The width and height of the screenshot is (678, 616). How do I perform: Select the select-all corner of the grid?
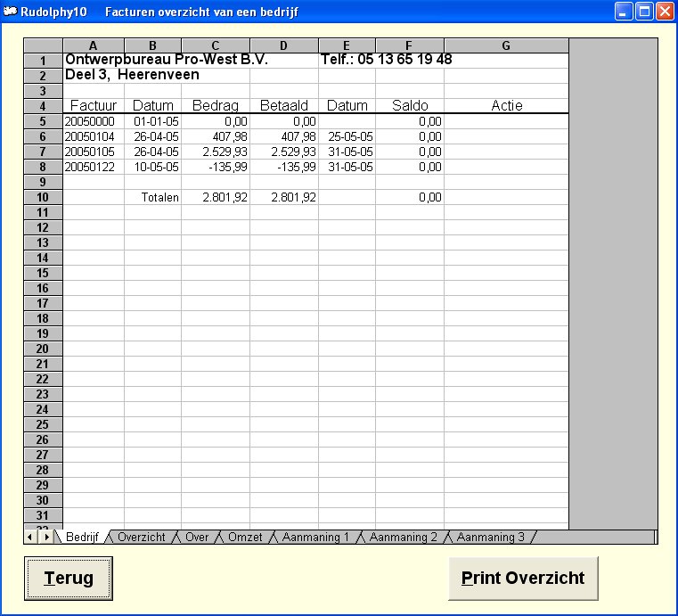point(43,45)
